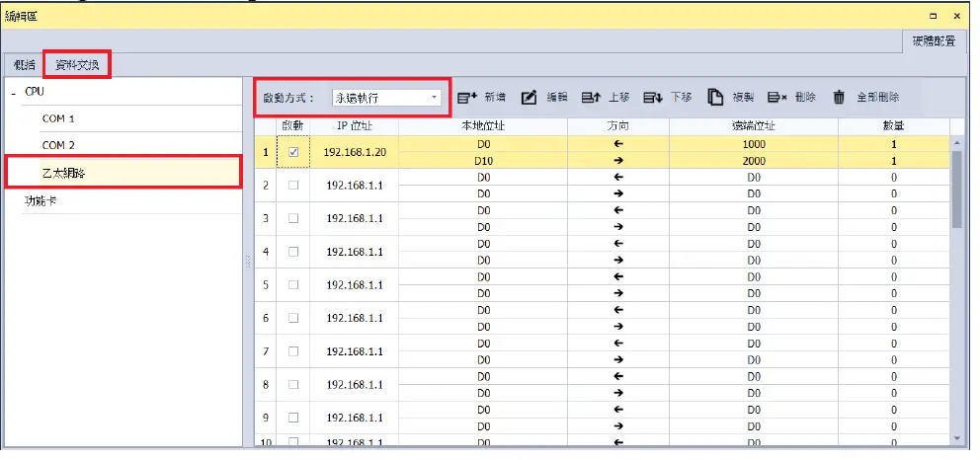Click the 192.168.1.1 cell in row 2
Image resolution: width=980 pixels, height=460 pixels.
(354, 186)
